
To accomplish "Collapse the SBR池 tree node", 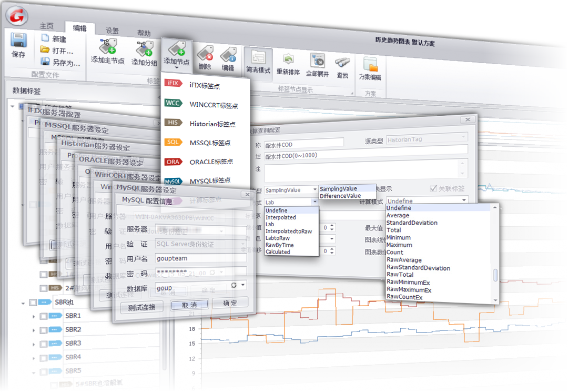I will pyautogui.click(x=23, y=303).
